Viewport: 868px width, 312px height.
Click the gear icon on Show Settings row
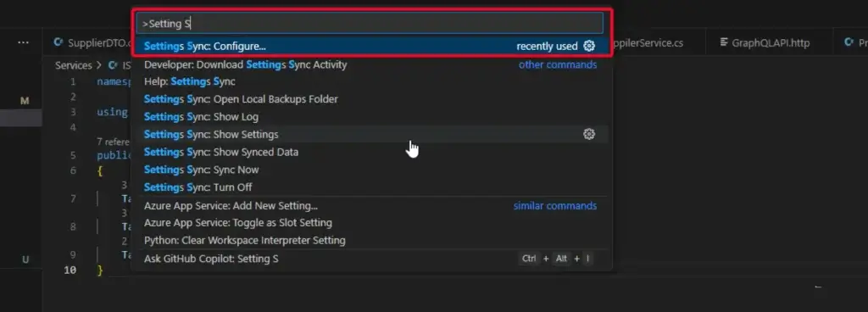pyautogui.click(x=590, y=134)
